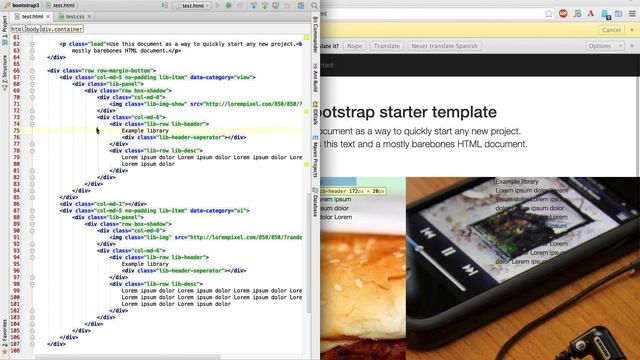
Task: Click the phone music player image
Action: pos(523,268)
